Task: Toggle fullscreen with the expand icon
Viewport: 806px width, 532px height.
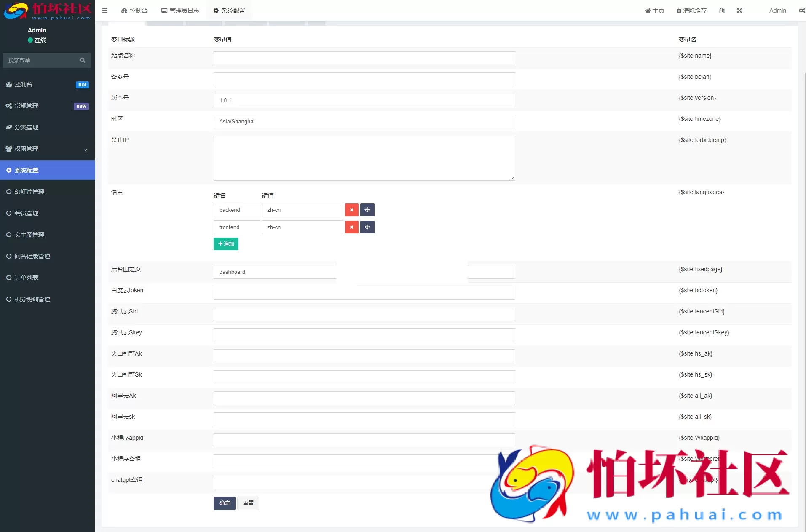Action: (x=740, y=11)
